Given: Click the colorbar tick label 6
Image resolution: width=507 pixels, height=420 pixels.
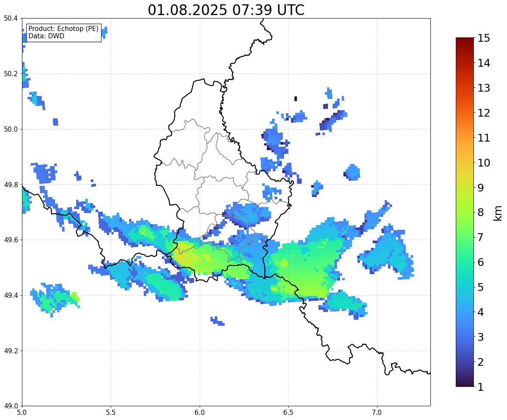Looking at the screenshot, I should click(480, 262).
